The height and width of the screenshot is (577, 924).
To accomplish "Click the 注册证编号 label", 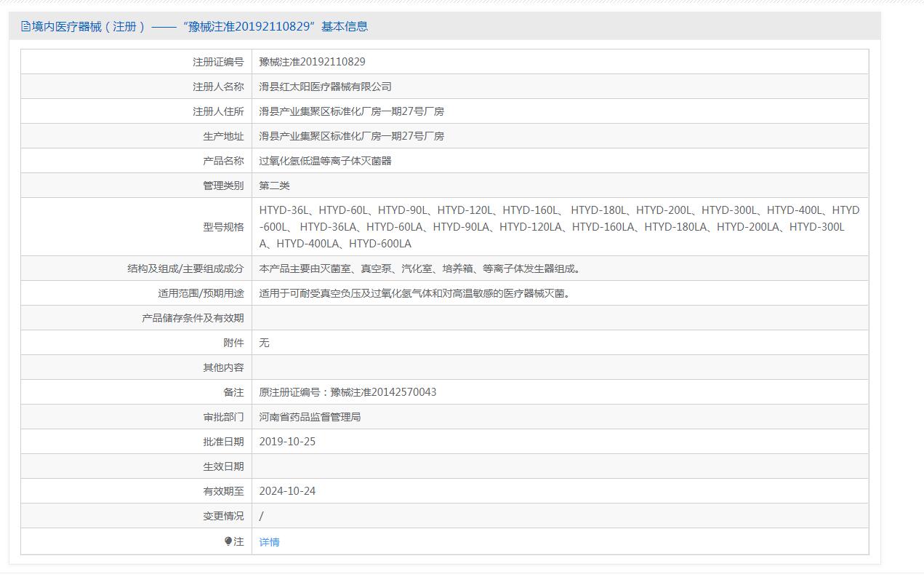I will [218, 62].
